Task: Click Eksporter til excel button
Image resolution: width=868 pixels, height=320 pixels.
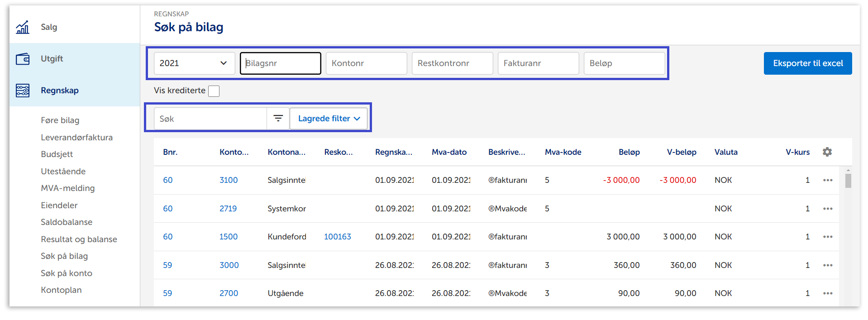Action: pos(807,63)
